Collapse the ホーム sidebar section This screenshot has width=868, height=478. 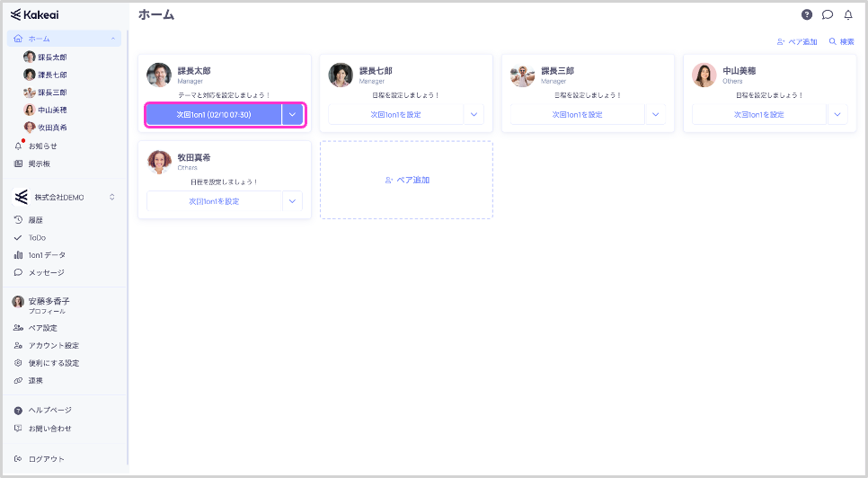(x=113, y=39)
